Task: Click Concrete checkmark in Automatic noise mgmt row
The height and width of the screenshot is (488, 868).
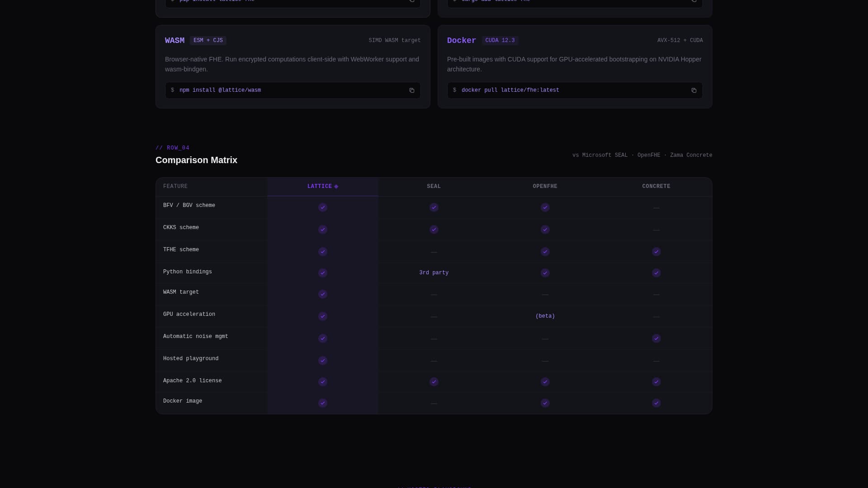Action: point(656,338)
